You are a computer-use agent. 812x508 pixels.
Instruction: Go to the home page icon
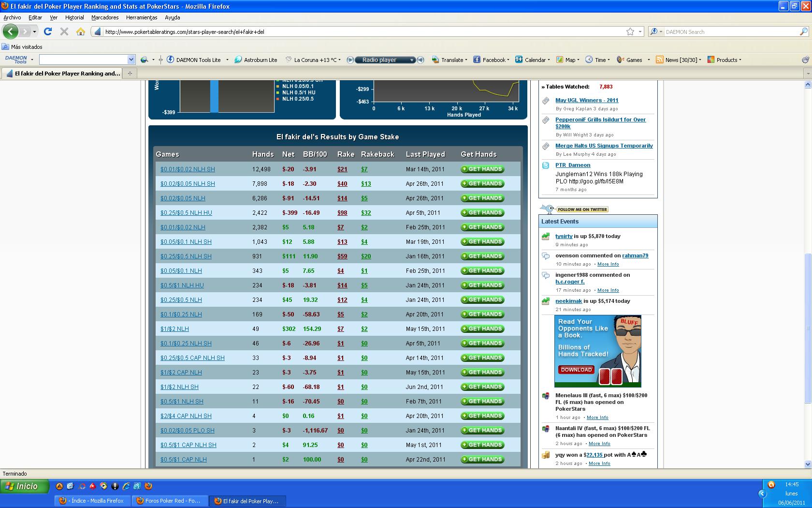coord(81,31)
